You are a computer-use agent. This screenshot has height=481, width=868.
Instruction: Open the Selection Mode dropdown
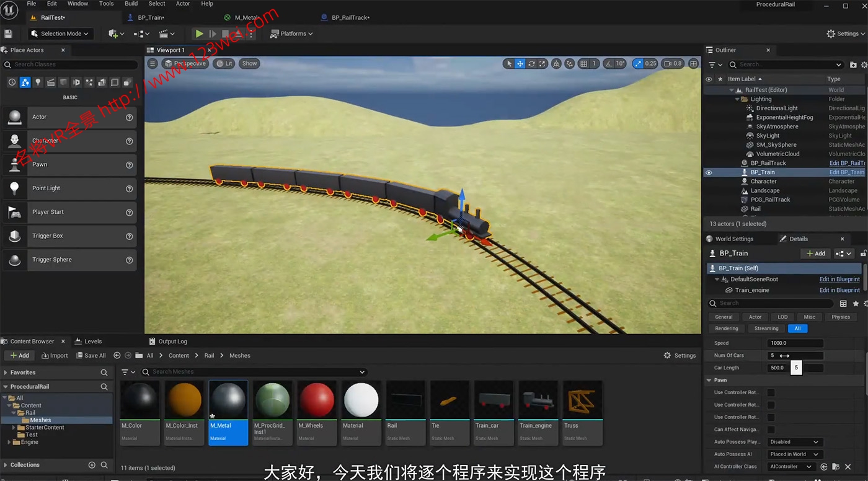pyautogui.click(x=61, y=33)
